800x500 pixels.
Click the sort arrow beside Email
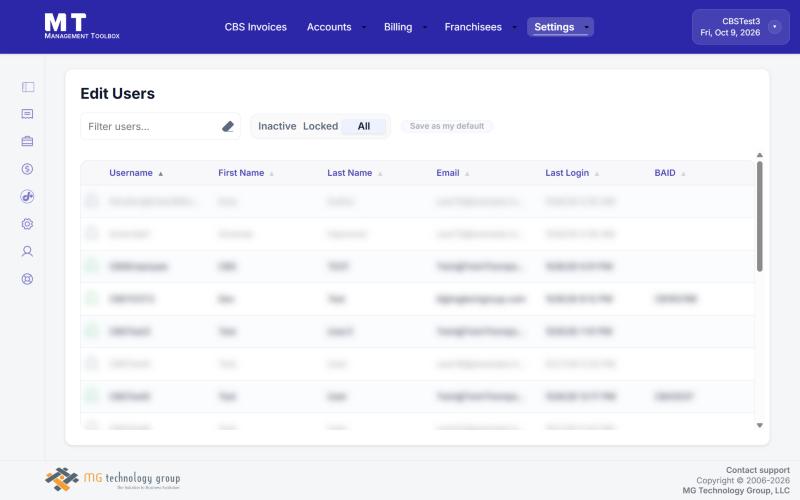[x=467, y=173]
